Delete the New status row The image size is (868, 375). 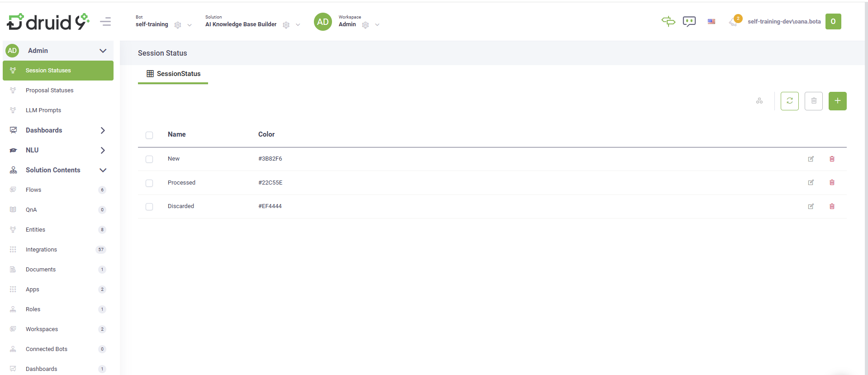click(x=832, y=159)
